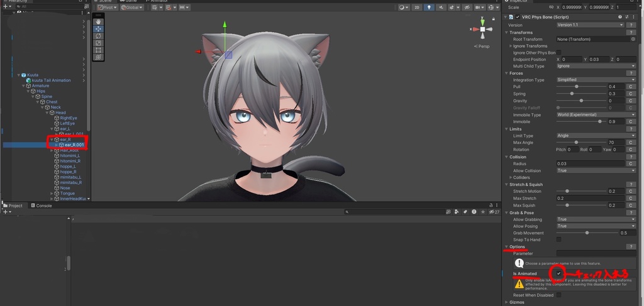Open the Multi Child Type dropdown
Image resolution: width=644 pixels, height=306 pixels.
[596, 66]
